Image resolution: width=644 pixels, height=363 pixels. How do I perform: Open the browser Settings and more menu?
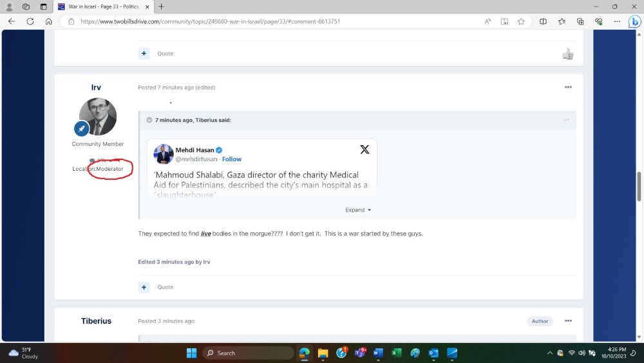(617, 21)
